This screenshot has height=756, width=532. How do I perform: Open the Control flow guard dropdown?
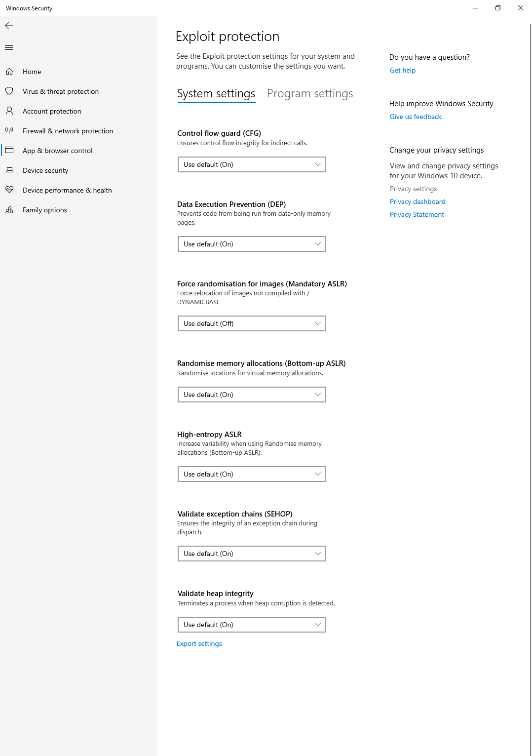click(251, 164)
